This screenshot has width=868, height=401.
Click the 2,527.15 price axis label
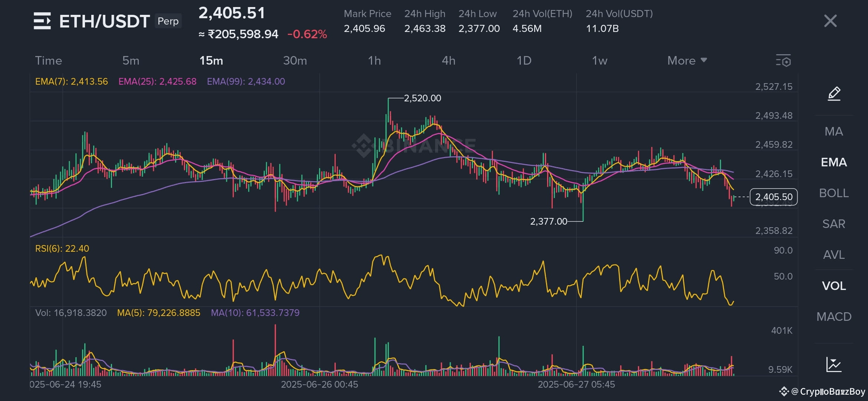click(x=774, y=87)
